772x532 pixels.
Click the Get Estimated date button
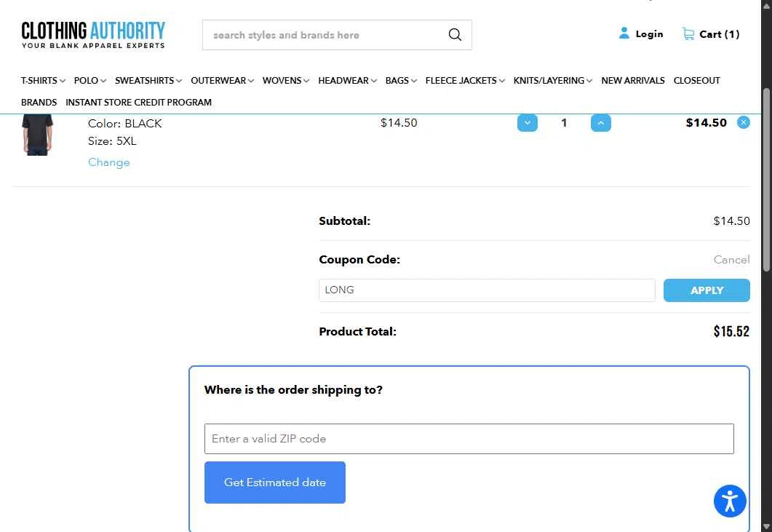(275, 483)
